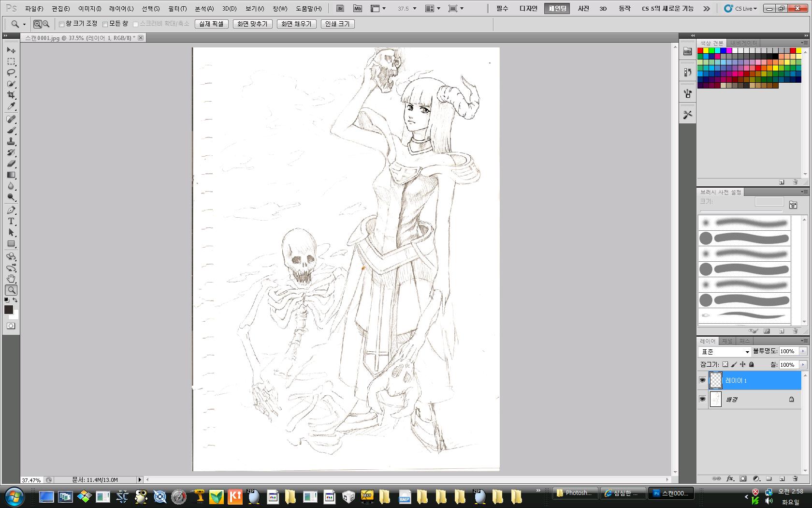Expand more workspaces chevron
This screenshot has width=812, height=508.
click(x=707, y=9)
